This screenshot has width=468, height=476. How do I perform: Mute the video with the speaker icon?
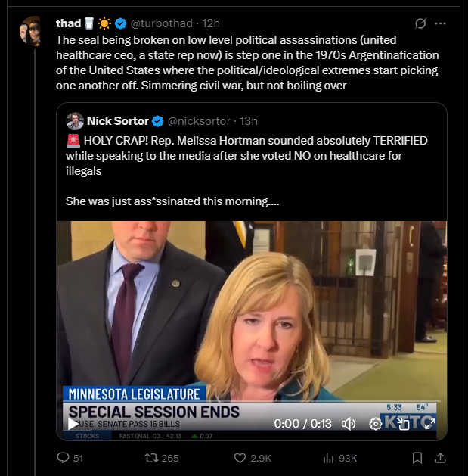point(349,424)
